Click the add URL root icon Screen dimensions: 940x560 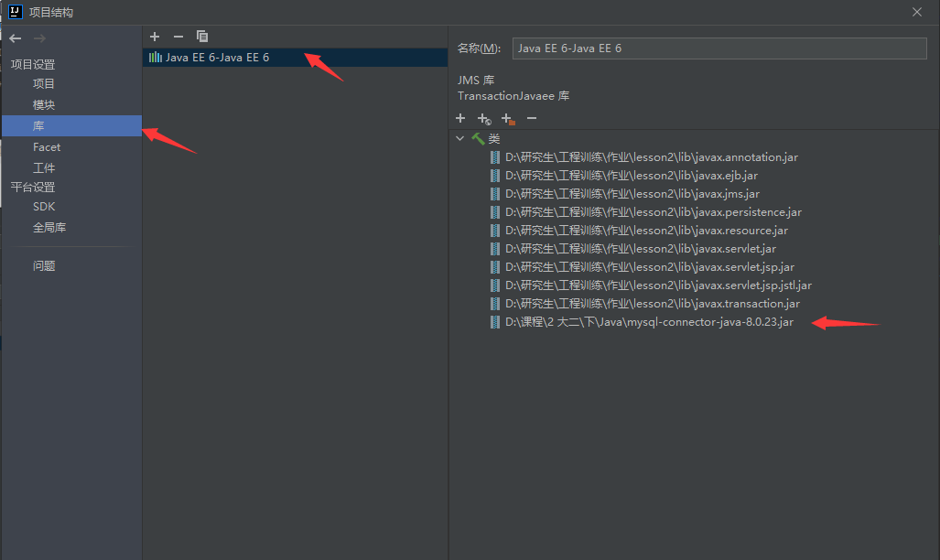[484, 119]
